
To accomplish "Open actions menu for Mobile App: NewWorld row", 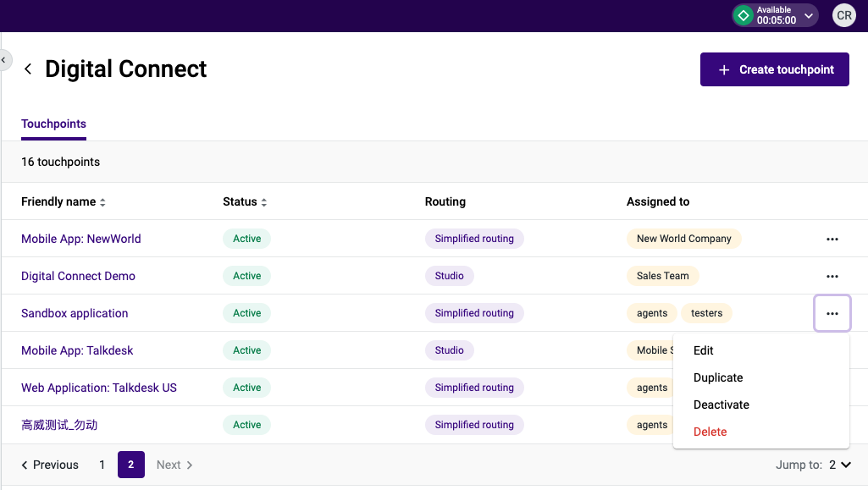I will click(832, 239).
